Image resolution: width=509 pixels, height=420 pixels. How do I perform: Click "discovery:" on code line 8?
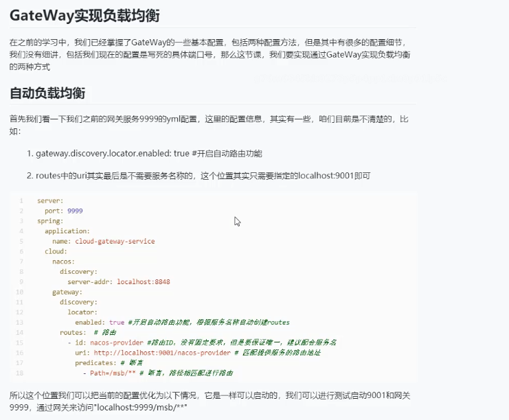click(x=78, y=272)
